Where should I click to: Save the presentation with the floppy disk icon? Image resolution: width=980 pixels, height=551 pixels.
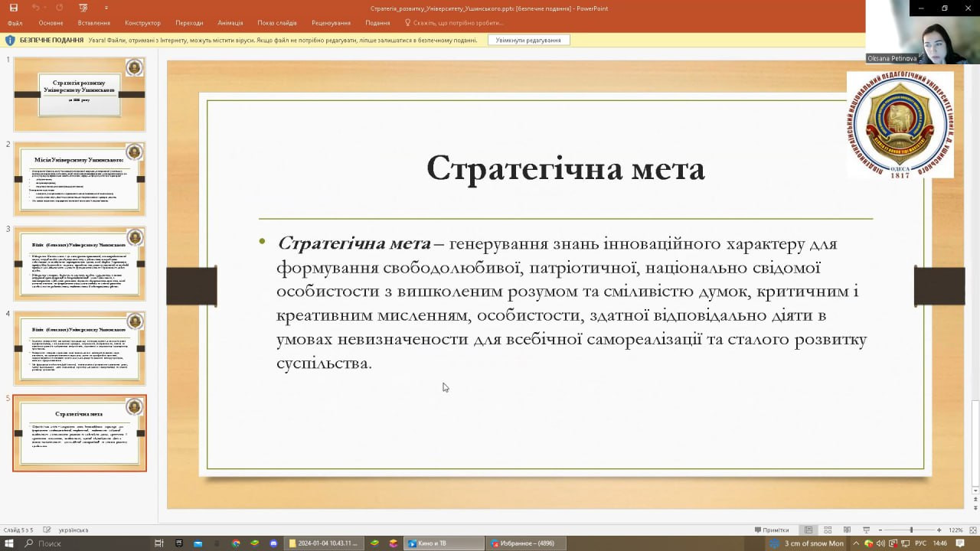[x=13, y=8]
